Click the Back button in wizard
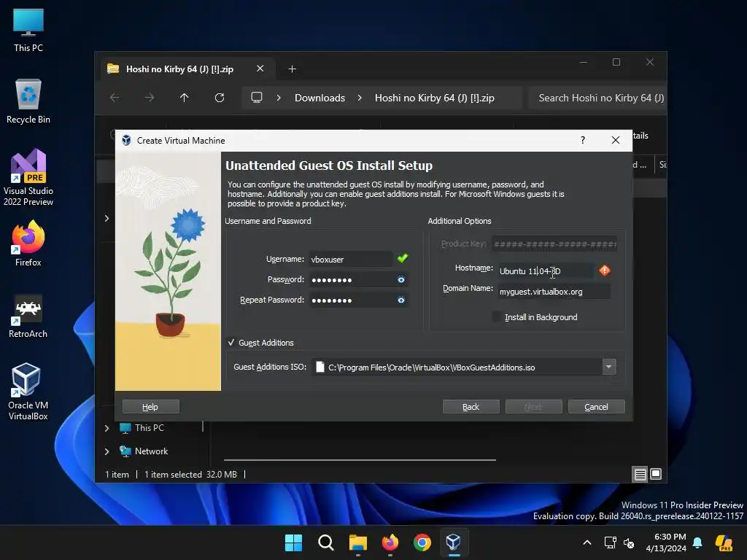 pos(471,407)
